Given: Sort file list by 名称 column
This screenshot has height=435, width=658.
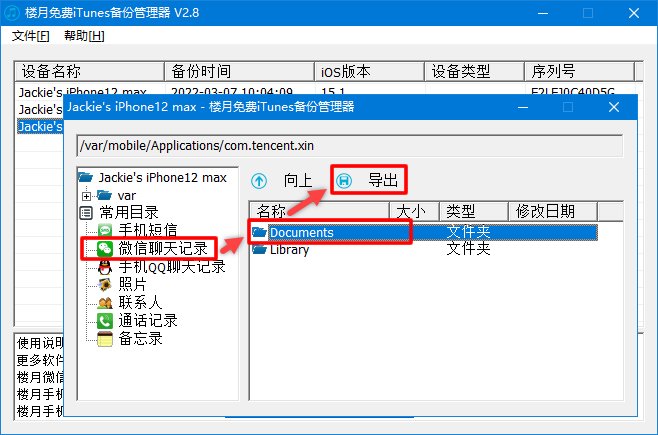Looking at the screenshot, I should (x=320, y=211).
